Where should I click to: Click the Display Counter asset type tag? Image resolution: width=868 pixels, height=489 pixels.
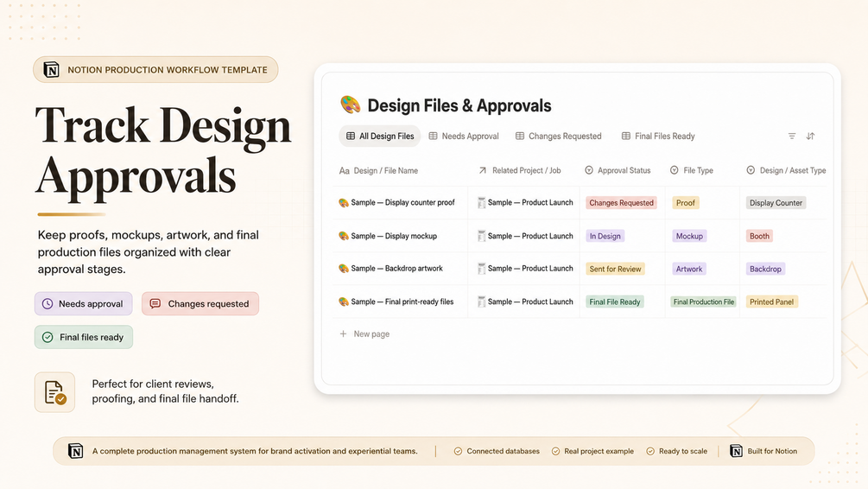click(x=776, y=203)
